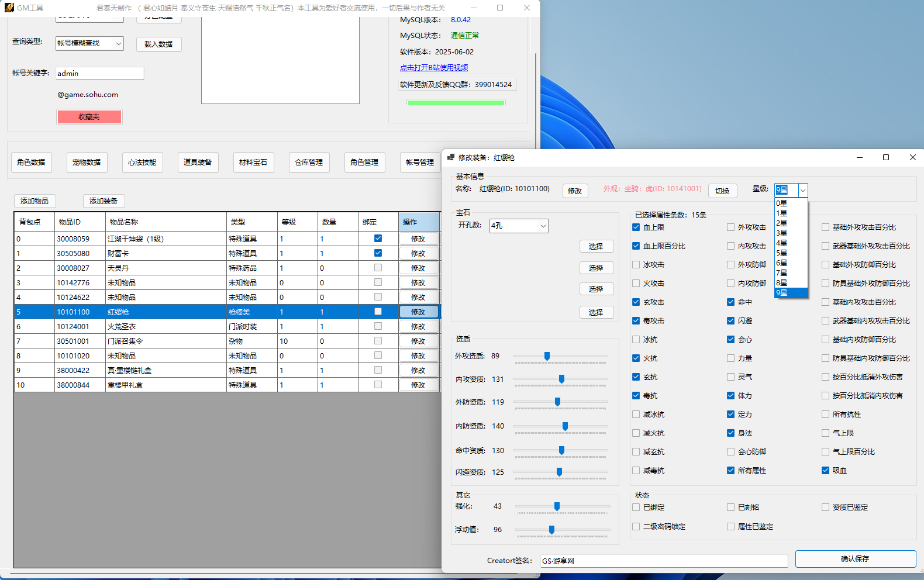
Task: Switch to the 宠物数据 section
Action: [87, 163]
